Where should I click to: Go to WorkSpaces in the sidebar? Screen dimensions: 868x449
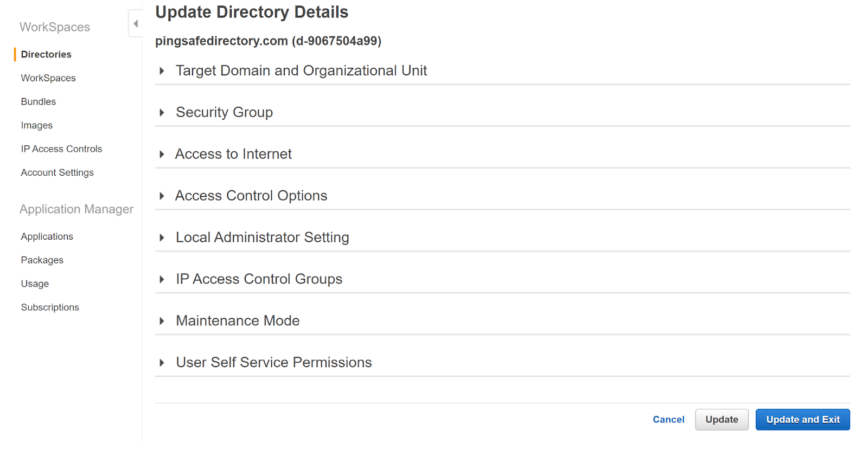[48, 78]
